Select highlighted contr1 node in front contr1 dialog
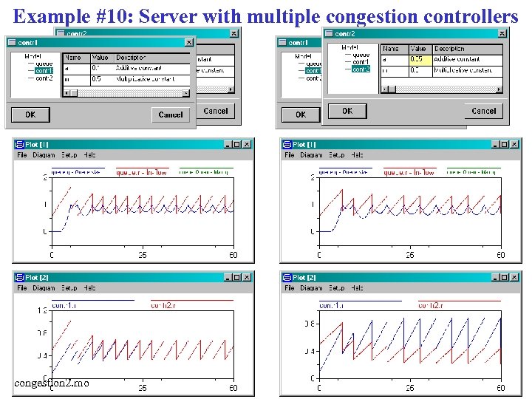This screenshot has width=532, height=399. (44, 71)
